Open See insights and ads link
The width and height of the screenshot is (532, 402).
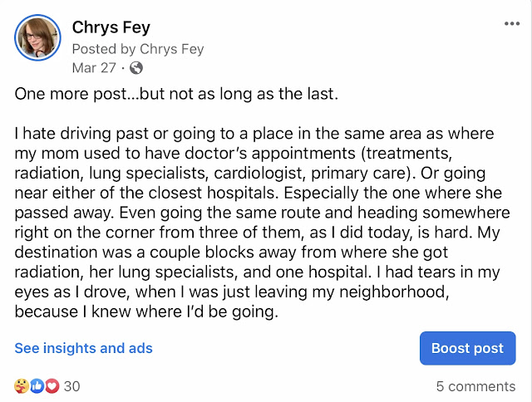pyautogui.click(x=83, y=348)
